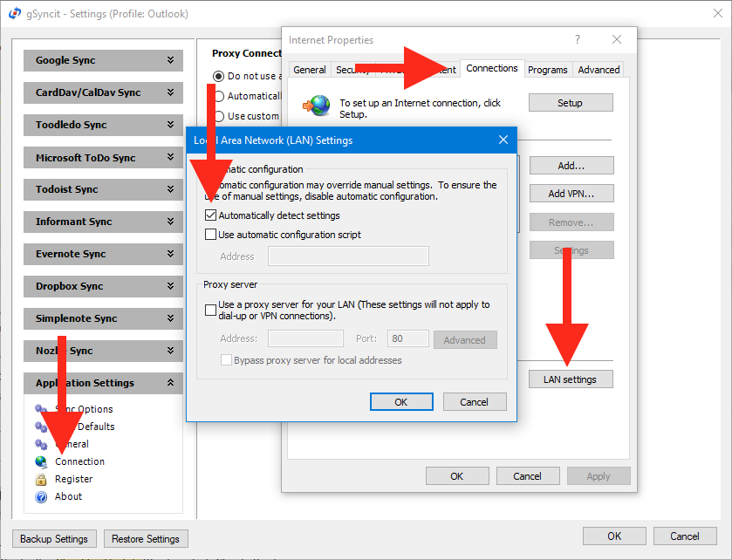
Task: Click the Setup button
Action: (x=571, y=103)
